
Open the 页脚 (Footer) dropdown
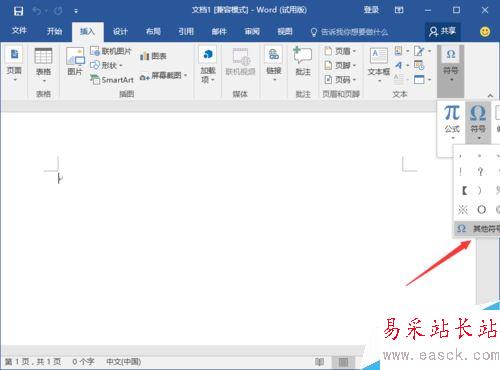point(340,65)
